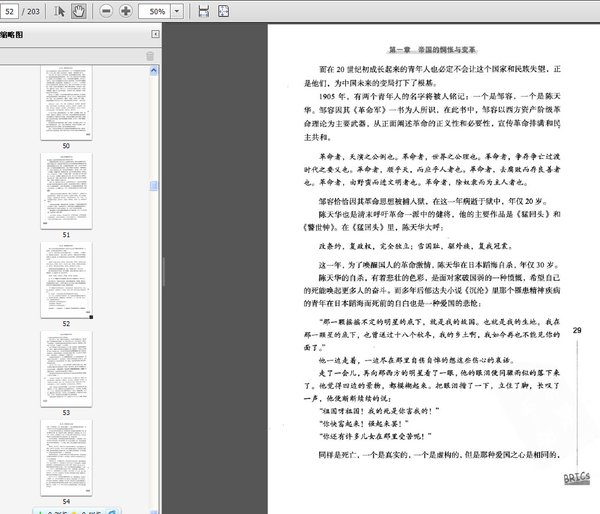Open the page 51 thumbnail
Viewport: 600px width, 514px height.
tap(66, 191)
